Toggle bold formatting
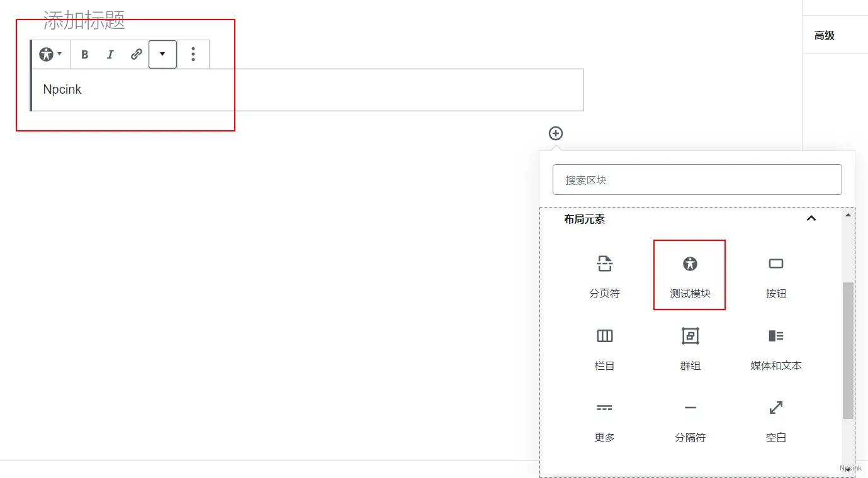This screenshot has width=868, height=478. point(85,55)
